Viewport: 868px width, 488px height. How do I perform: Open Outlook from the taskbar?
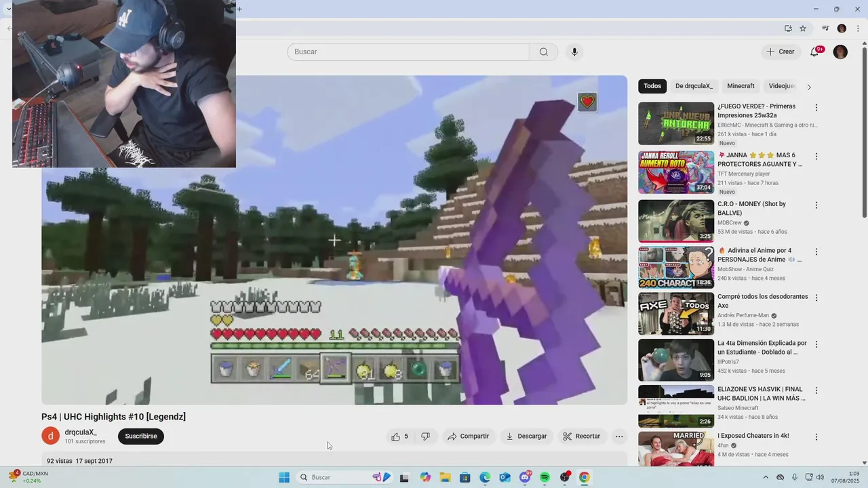pyautogui.click(x=505, y=477)
